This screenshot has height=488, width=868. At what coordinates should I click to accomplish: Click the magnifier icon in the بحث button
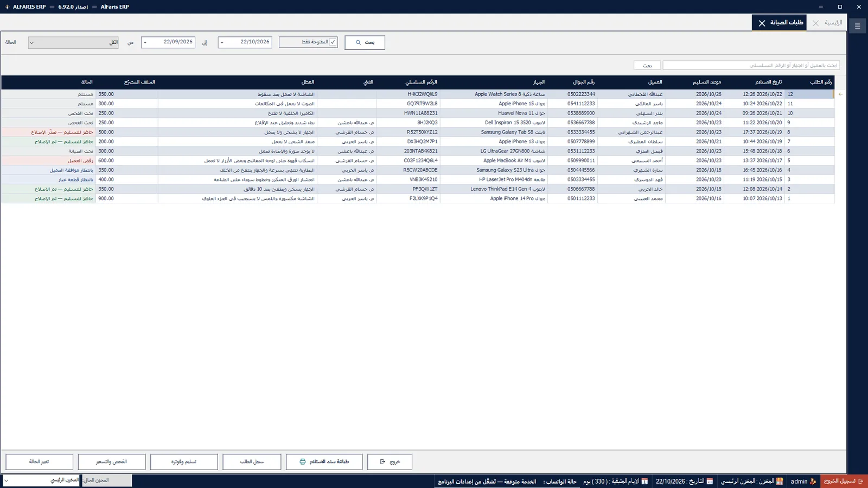click(358, 42)
